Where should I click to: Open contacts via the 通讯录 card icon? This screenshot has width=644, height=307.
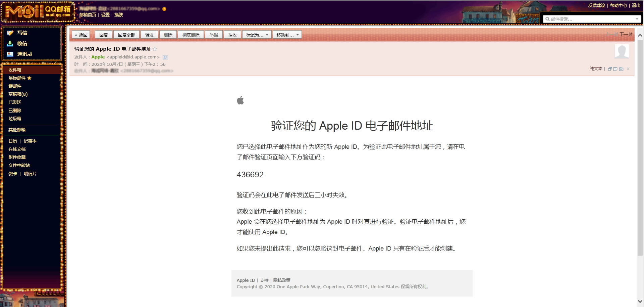[x=10, y=54]
